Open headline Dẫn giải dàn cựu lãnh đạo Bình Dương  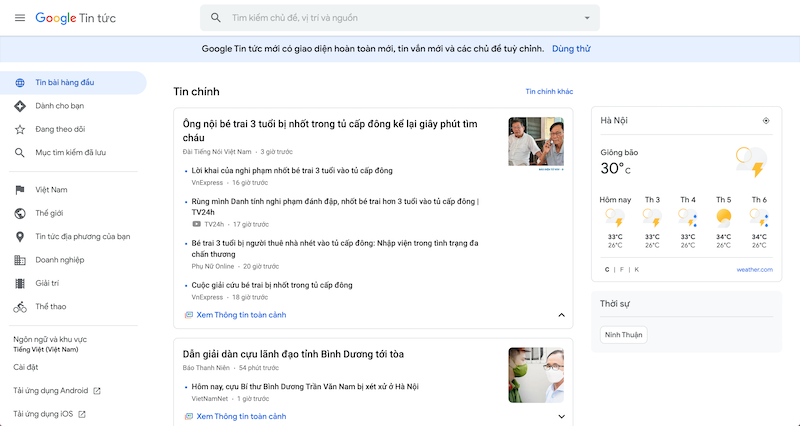click(x=293, y=354)
